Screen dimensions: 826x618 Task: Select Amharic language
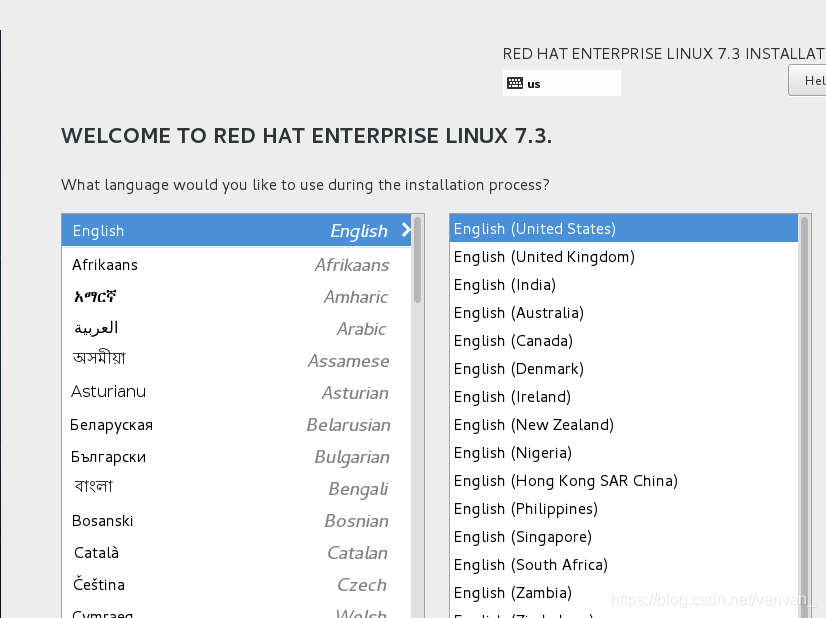(x=237, y=297)
